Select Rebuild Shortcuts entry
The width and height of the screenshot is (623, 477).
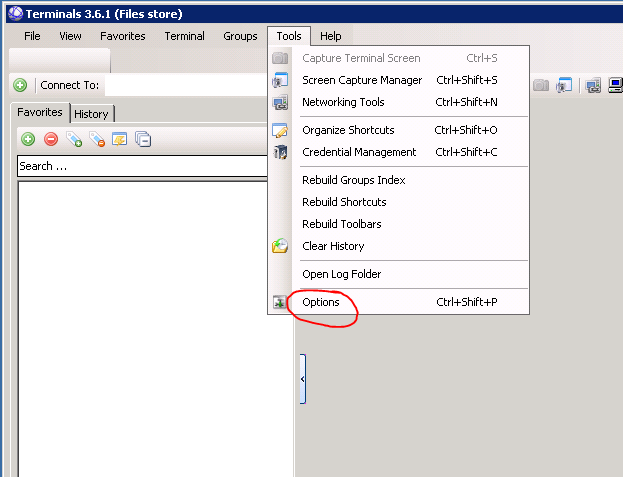point(399,202)
